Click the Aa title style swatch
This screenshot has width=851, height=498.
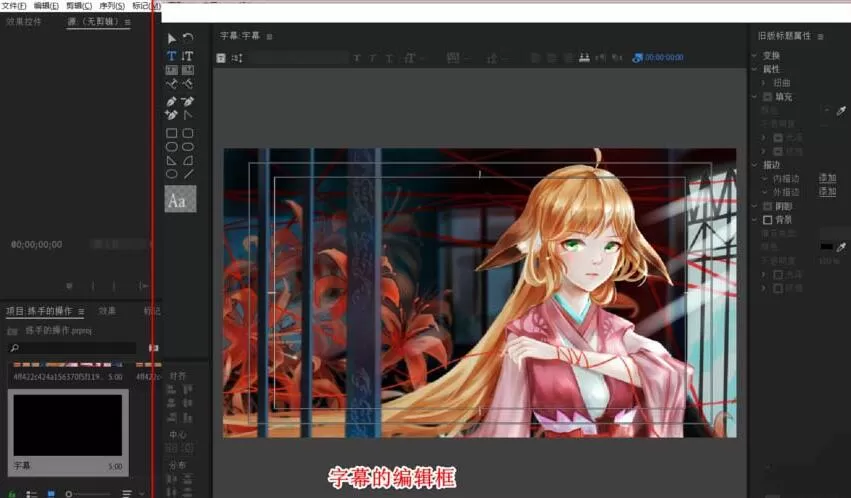click(180, 199)
